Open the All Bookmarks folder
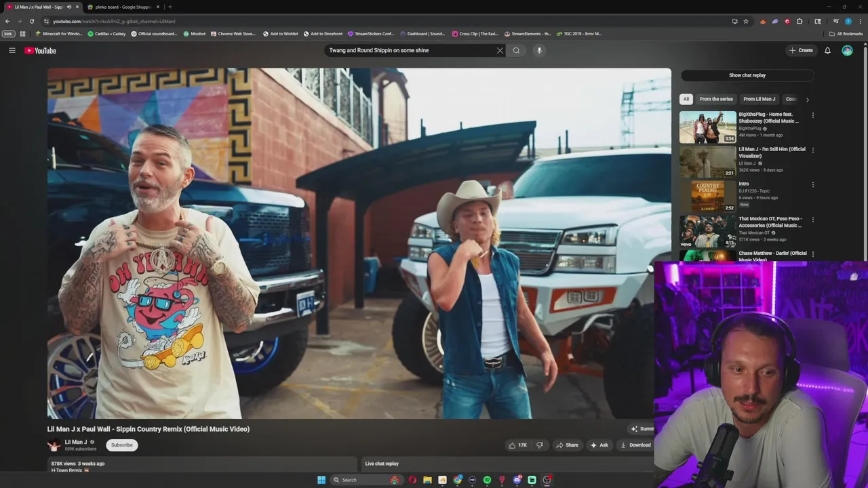This screenshot has width=868, height=488. pos(846,33)
